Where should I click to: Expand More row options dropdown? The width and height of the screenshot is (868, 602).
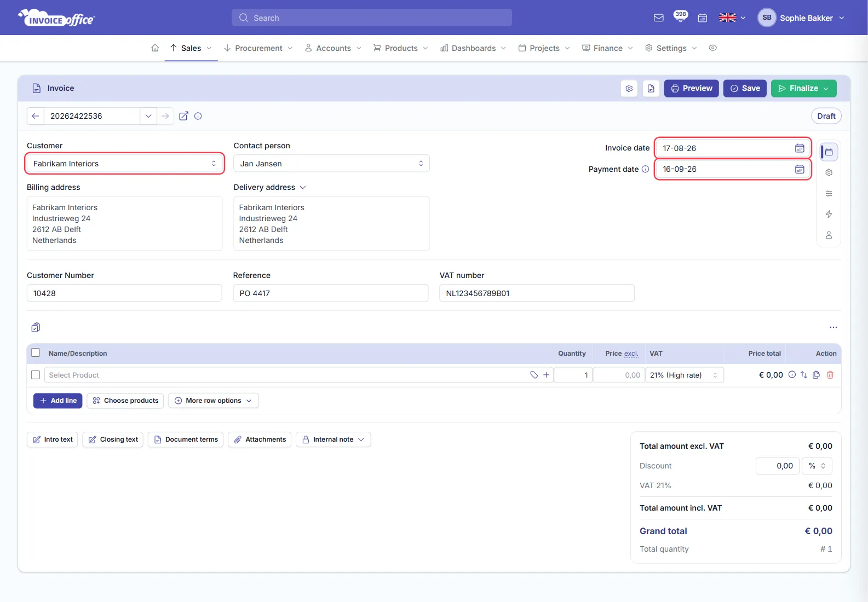pyautogui.click(x=214, y=401)
